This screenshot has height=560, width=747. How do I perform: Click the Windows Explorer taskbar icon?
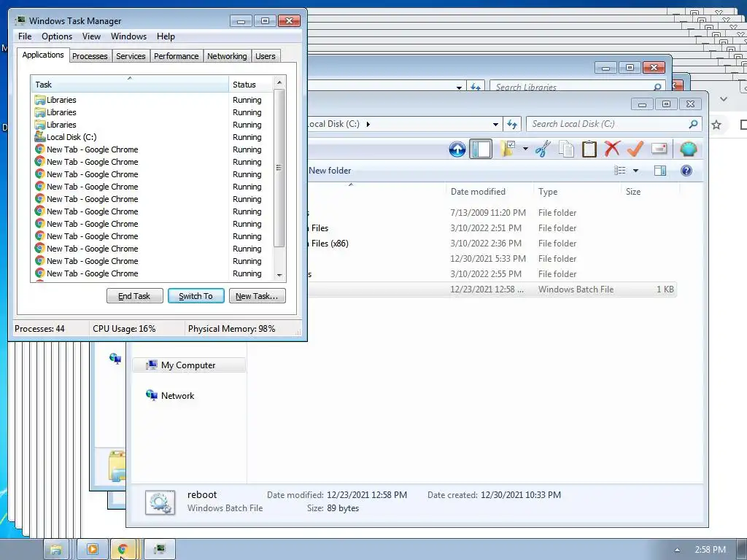[56, 550]
